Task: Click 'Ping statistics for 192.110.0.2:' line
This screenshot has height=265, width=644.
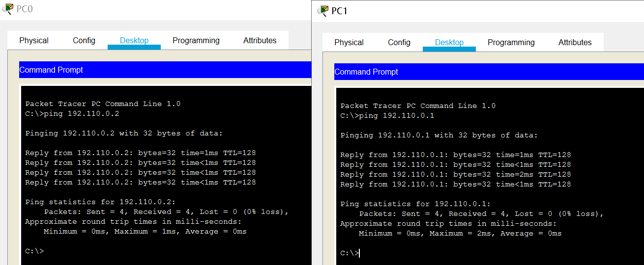Action: click(100, 202)
